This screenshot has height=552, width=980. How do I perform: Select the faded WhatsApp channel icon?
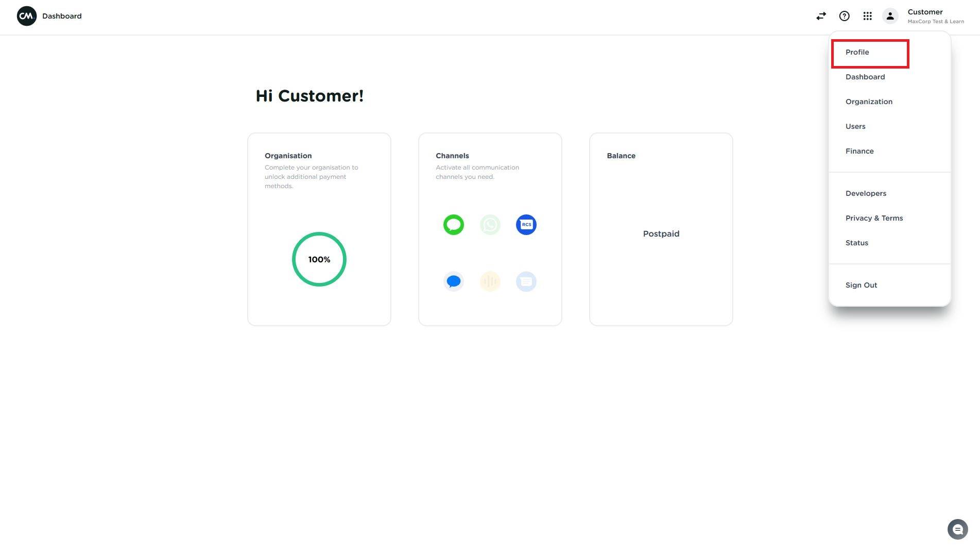490,225
